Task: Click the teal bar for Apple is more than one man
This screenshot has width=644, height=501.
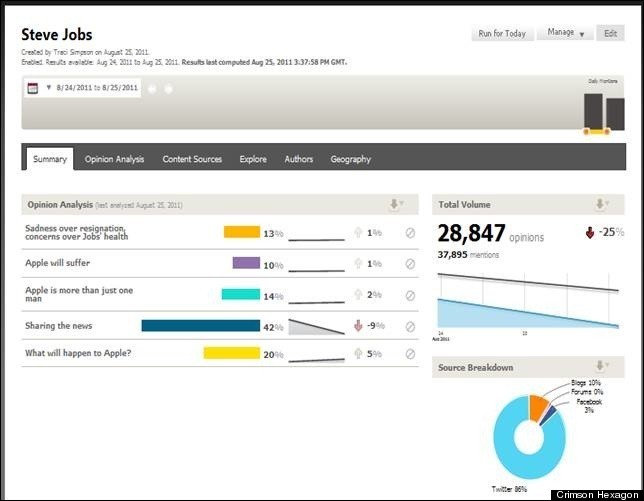Action: pyautogui.click(x=241, y=294)
